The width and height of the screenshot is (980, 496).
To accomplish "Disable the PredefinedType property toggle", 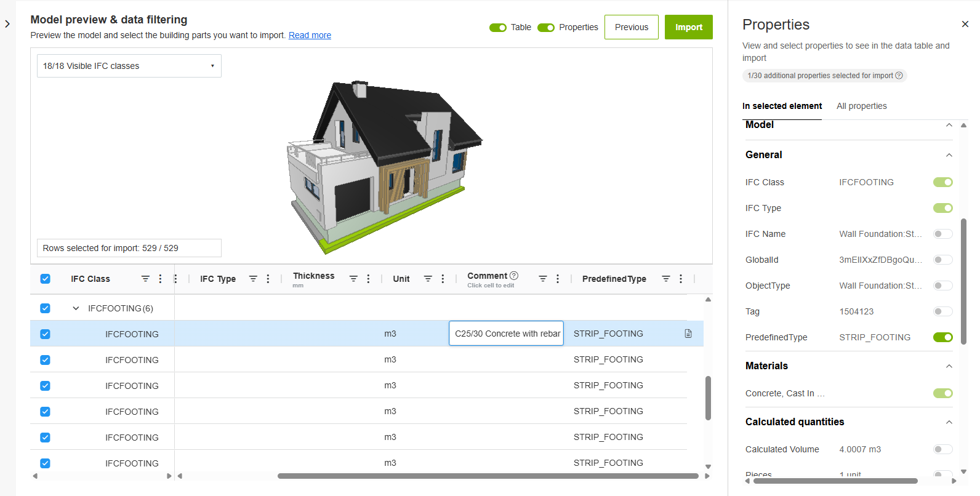I will point(943,337).
